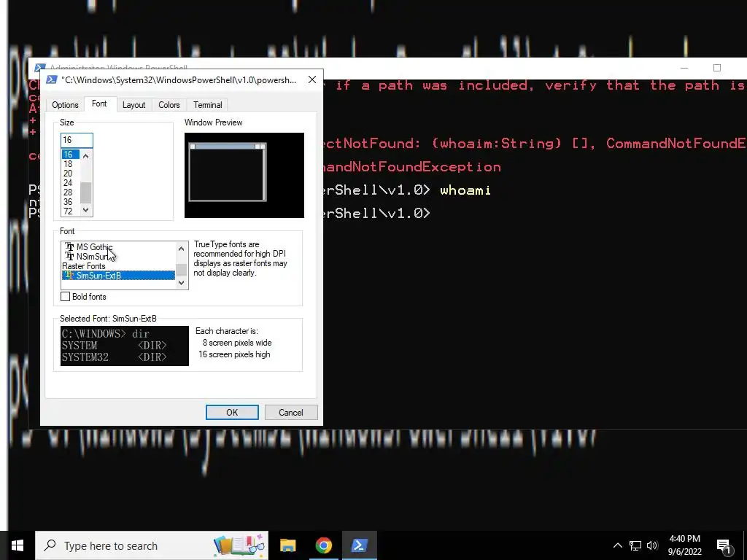Open the notification center icon

724,545
